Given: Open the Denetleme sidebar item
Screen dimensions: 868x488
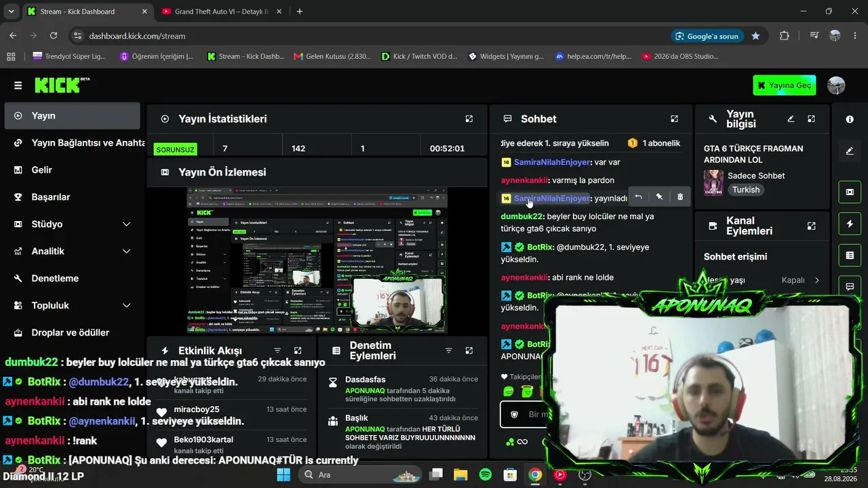Looking at the screenshot, I should tap(72, 279).
